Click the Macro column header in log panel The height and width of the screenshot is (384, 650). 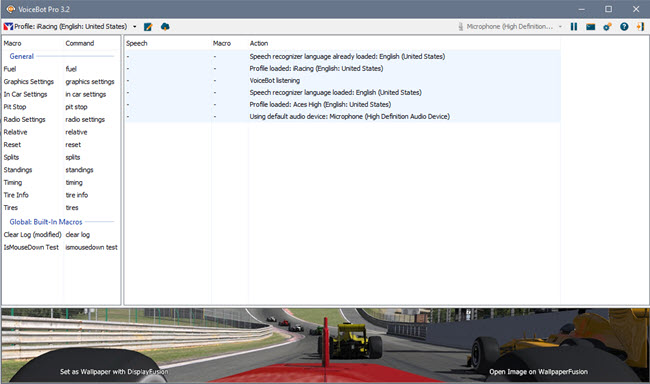click(x=222, y=43)
